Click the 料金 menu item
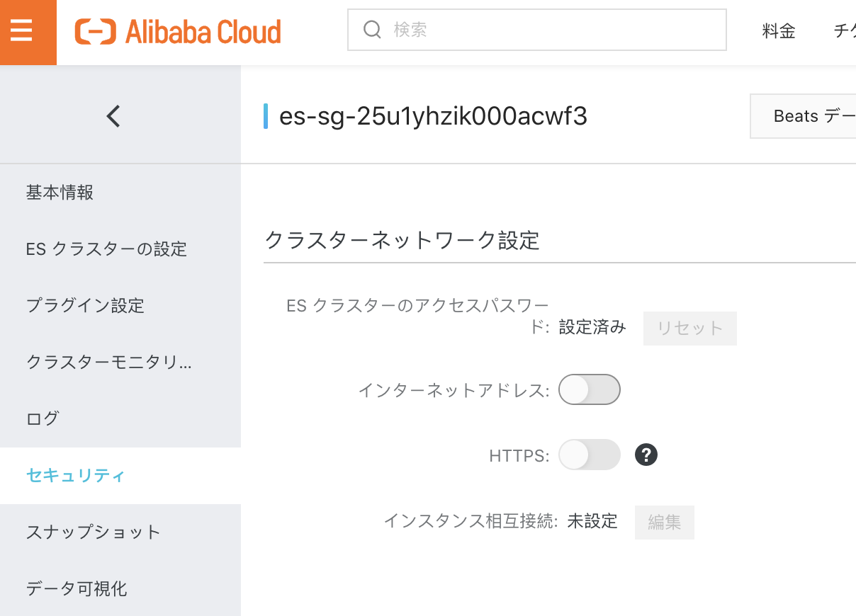The width and height of the screenshot is (856, 616). click(x=778, y=32)
